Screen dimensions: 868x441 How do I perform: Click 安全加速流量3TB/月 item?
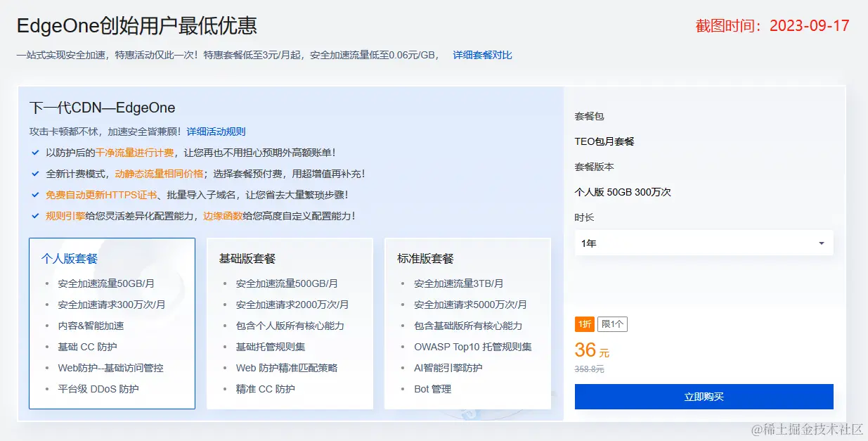459,283
